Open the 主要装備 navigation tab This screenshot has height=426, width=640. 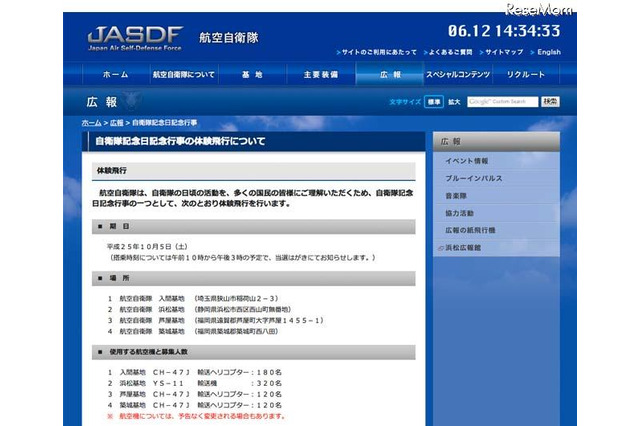320,75
